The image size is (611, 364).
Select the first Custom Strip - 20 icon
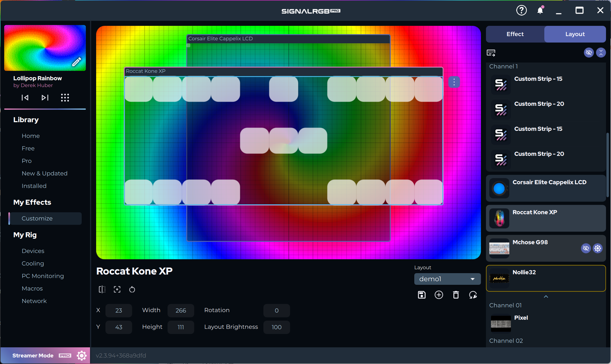[x=501, y=110]
